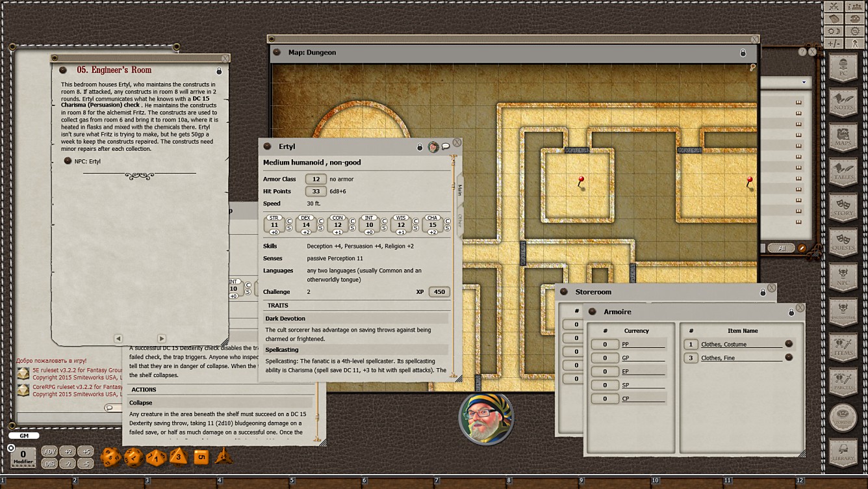Screen dimensions: 868x489
Task: Click the sun-and-moon lighting icon
Action: [833, 30]
